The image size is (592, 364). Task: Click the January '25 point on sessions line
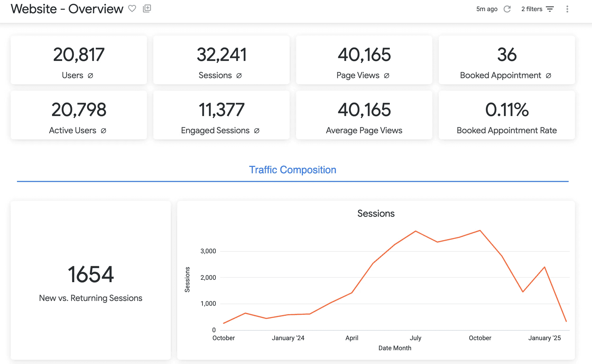pos(545,267)
